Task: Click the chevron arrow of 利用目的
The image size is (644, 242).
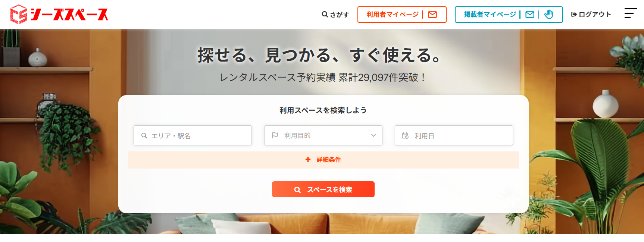Action: tap(373, 135)
